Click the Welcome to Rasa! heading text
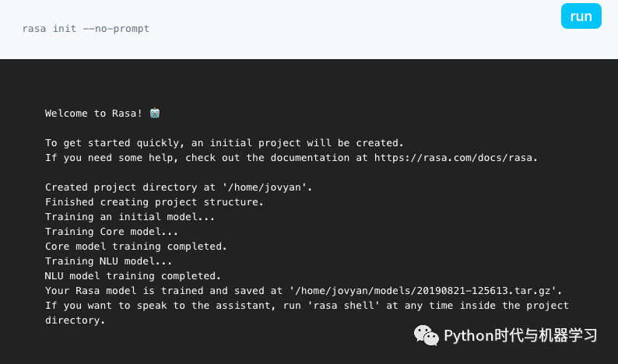The image size is (618, 364). 93,114
